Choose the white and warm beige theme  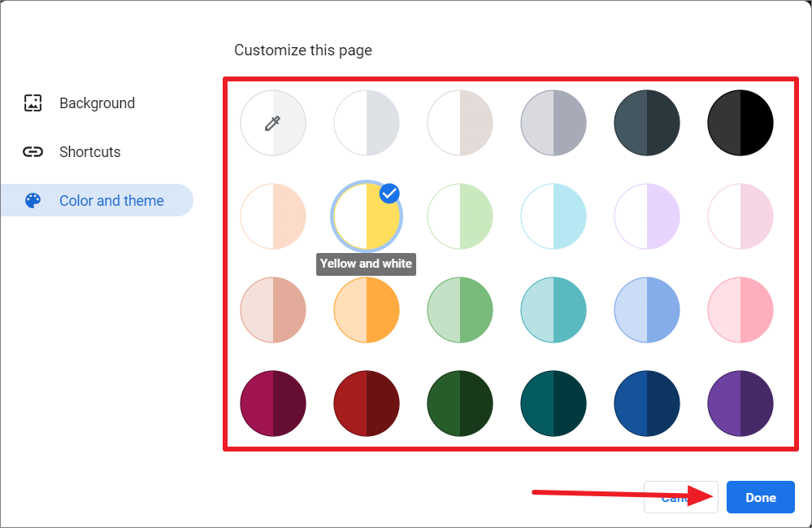tap(460, 123)
